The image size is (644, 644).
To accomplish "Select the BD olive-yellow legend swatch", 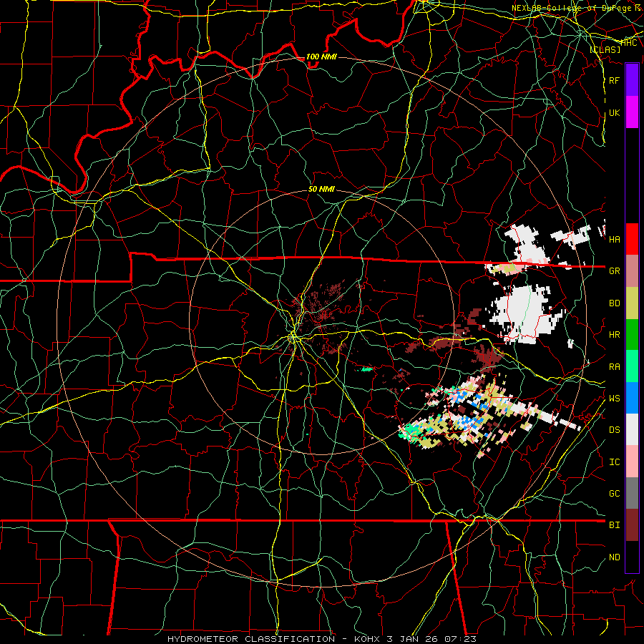I will tap(632, 303).
